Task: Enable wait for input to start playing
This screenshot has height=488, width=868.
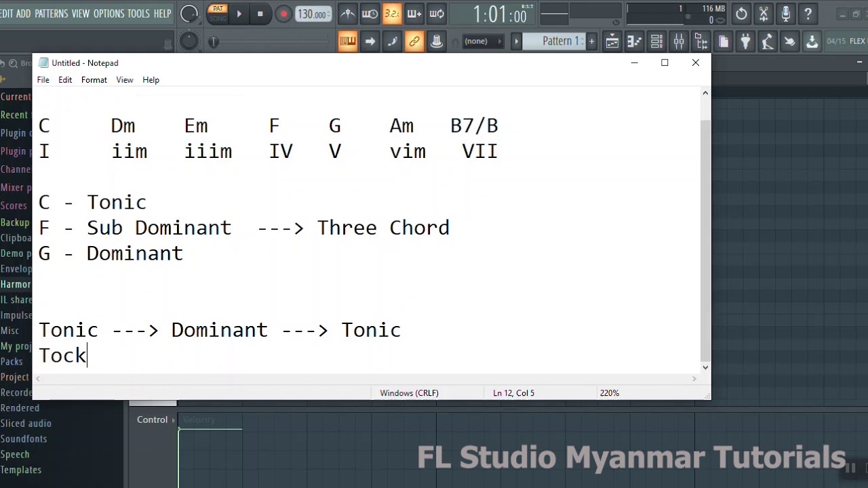Action: click(370, 14)
